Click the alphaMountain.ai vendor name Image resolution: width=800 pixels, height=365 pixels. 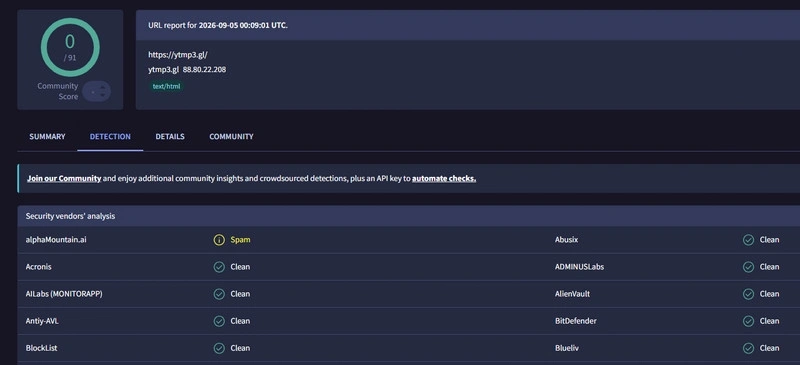[x=56, y=239]
